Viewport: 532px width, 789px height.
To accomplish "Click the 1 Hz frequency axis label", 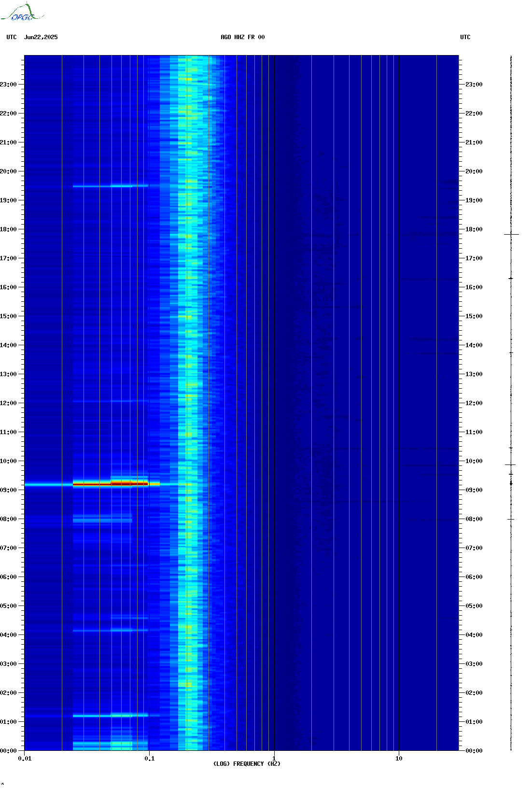I will 274,759.
